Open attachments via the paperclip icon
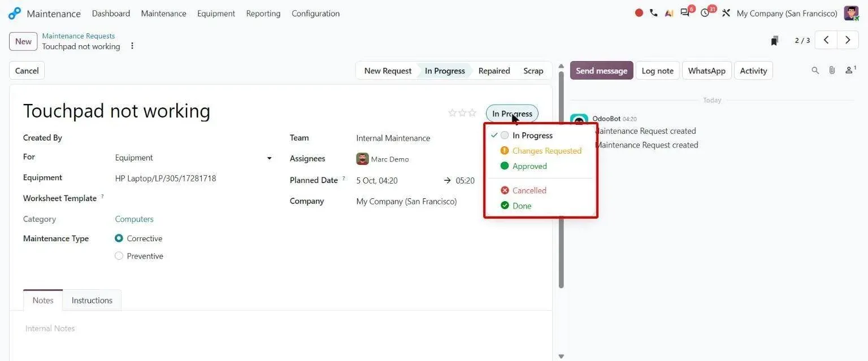The width and height of the screenshot is (868, 361). (832, 71)
